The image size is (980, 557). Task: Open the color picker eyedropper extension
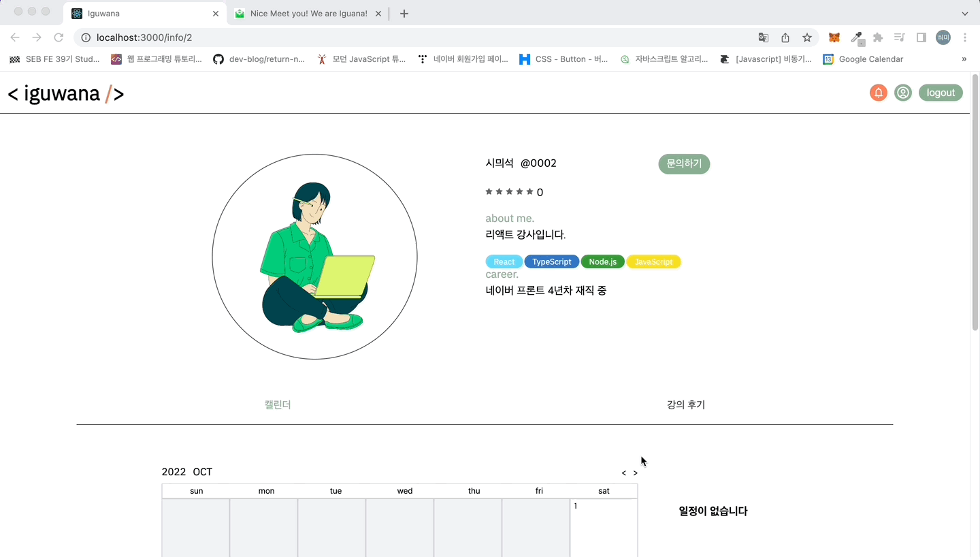point(857,38)
